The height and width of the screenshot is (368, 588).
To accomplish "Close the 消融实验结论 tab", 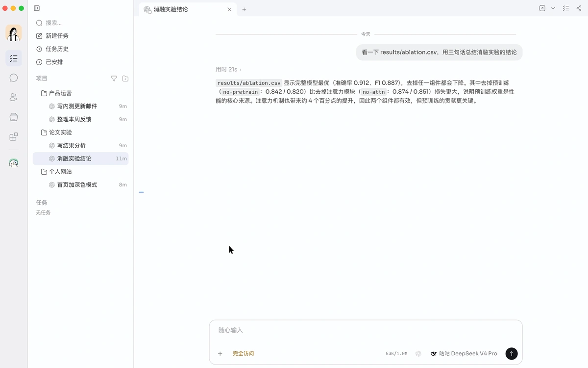I will tap(229, 9).
